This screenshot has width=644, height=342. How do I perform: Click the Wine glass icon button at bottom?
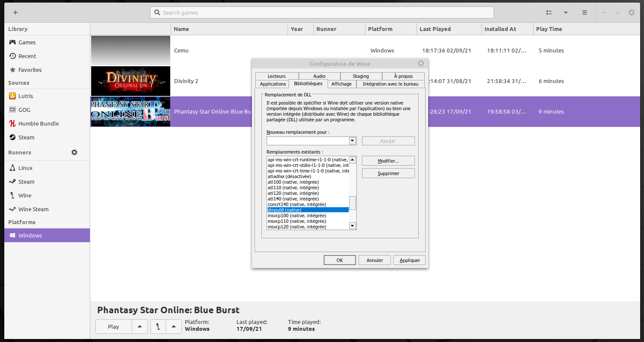coord(158,327)
